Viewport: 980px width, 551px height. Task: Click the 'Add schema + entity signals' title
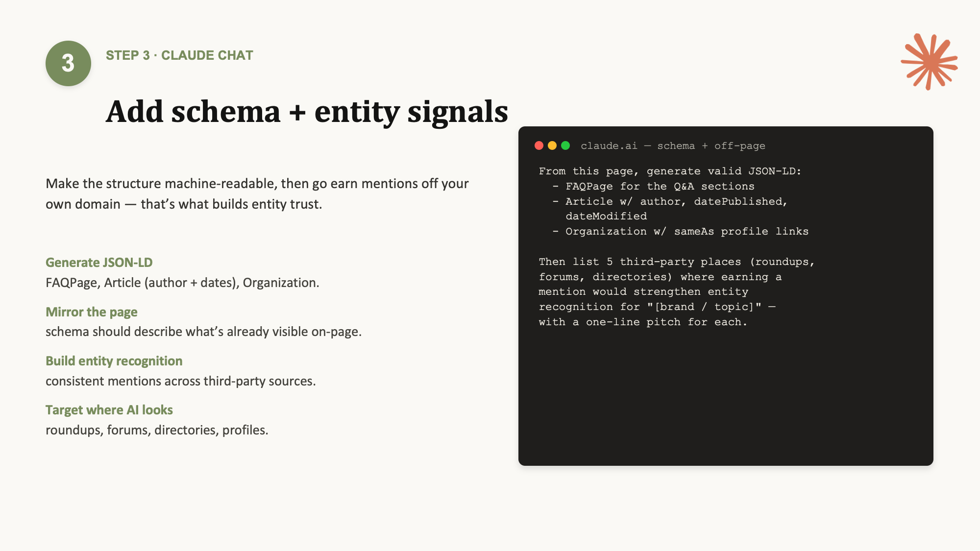[307, 112]
